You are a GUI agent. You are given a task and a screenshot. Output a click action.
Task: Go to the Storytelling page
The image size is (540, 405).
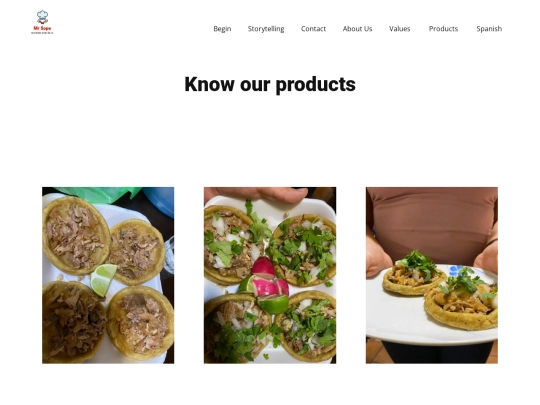(266, 29)
